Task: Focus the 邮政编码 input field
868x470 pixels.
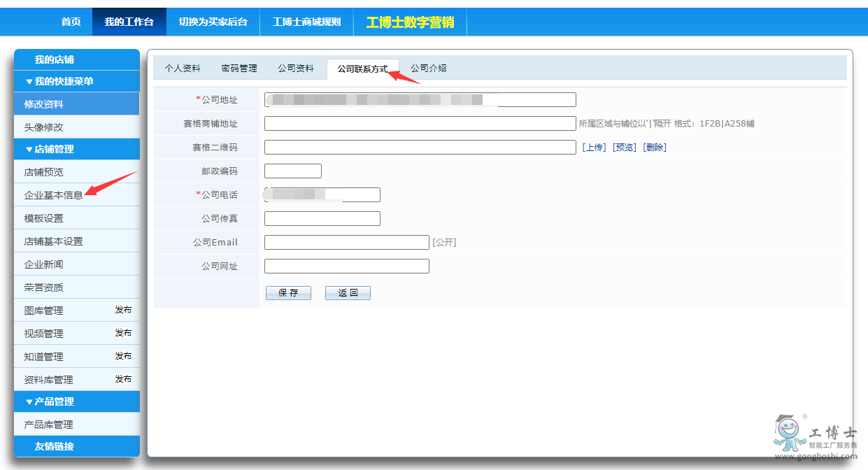Action: (293, 171)
